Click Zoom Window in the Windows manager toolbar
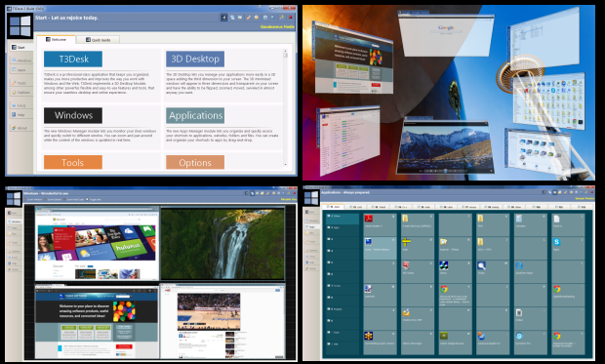 coord(33,199)
